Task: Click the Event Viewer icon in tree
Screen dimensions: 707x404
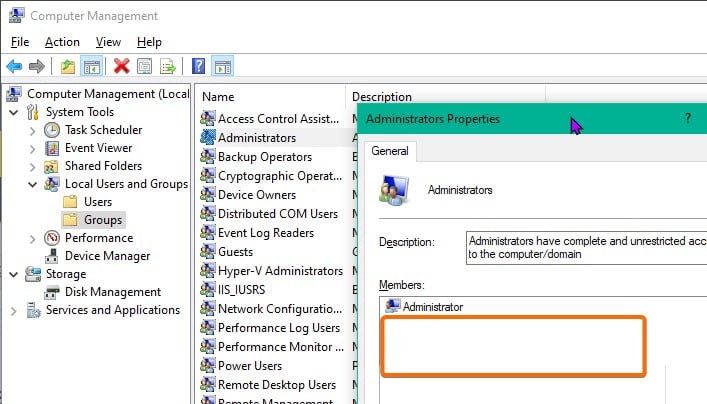Action: tap(52, 148)
